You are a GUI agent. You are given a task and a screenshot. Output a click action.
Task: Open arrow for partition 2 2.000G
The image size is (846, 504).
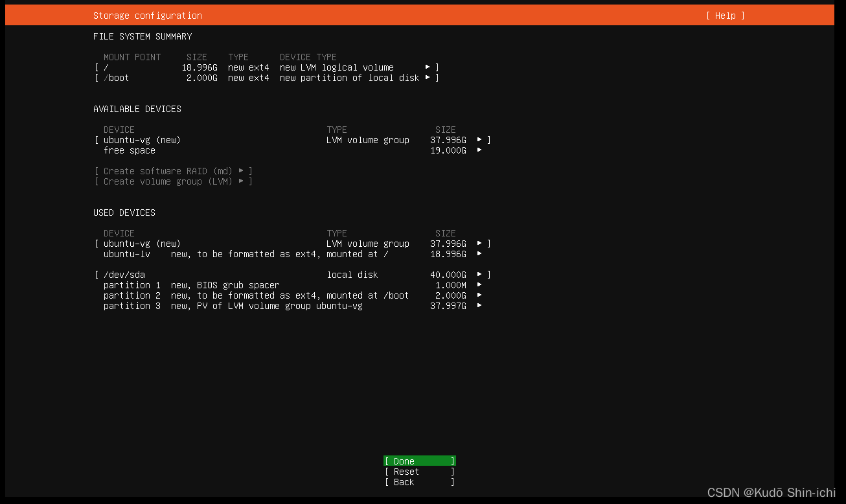coord(479,295)
